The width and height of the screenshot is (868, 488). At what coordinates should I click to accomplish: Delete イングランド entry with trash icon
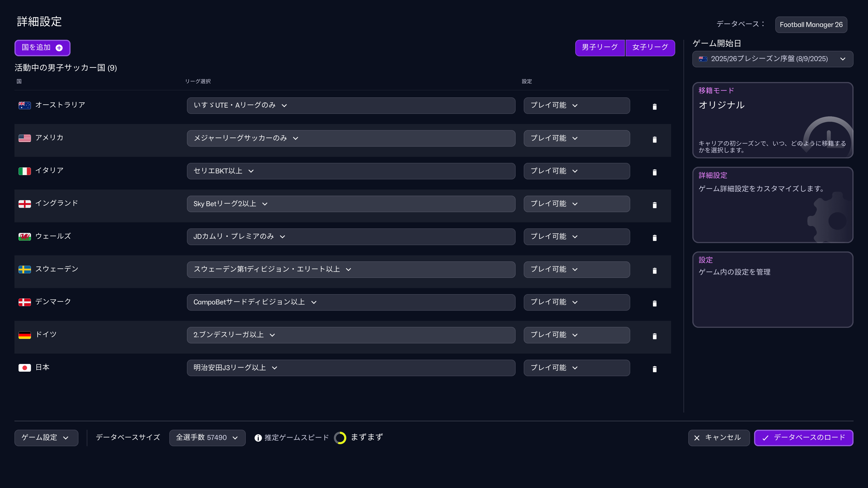655,205
